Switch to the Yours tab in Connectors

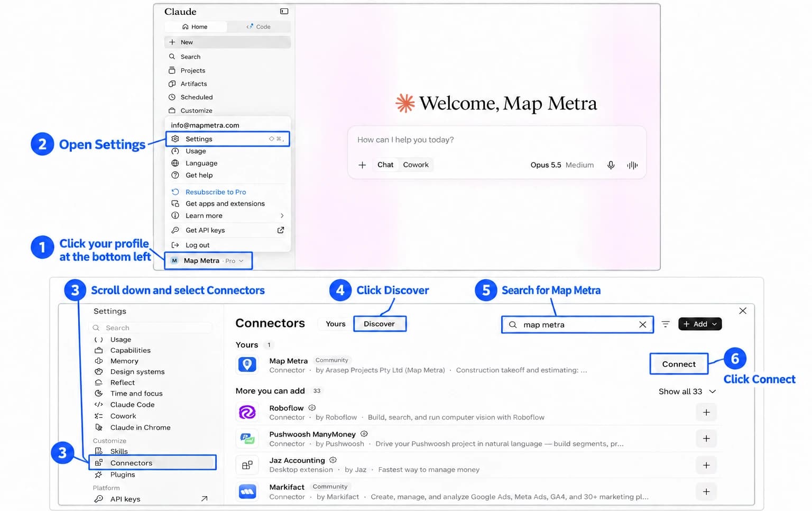pyautogui.click(x=335, y=324)
